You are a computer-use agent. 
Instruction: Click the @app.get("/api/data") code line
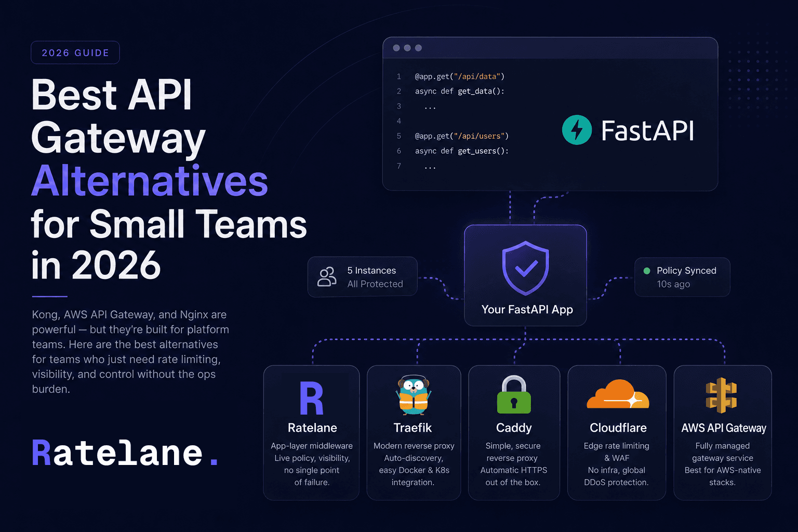click(x=460, y=76)
